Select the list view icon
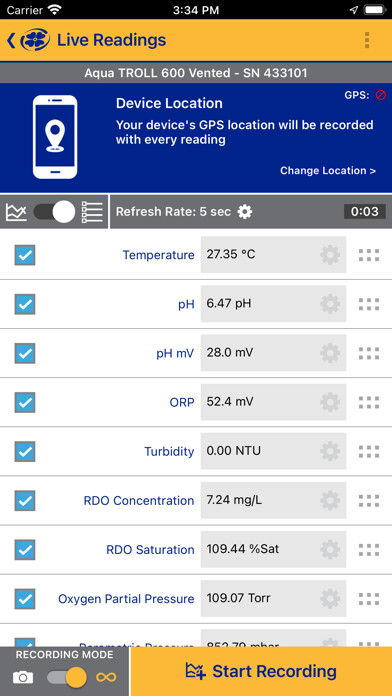Viewport: 392px width, 696px height. click(x=92, y=212)
